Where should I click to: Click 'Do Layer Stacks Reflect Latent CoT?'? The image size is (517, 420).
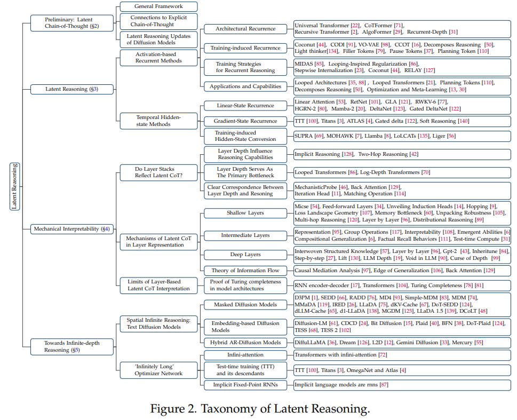[x=158, y=172]
